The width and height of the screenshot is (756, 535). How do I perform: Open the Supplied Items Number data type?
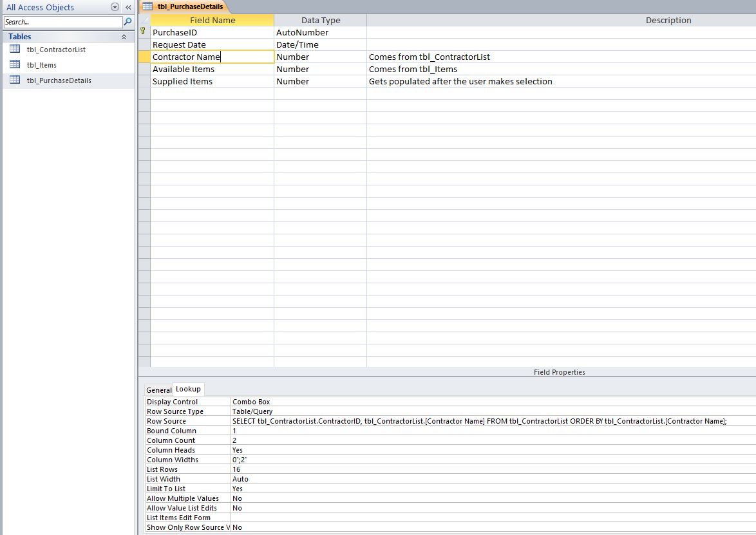[320, 81]
